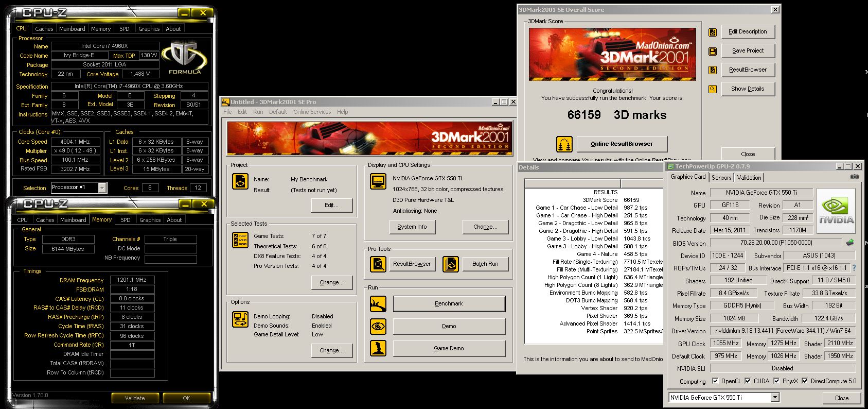Screen dimensions: 868x409
Task: Click the Core Speed field in CPU-Z
Action: pos(77,142)
